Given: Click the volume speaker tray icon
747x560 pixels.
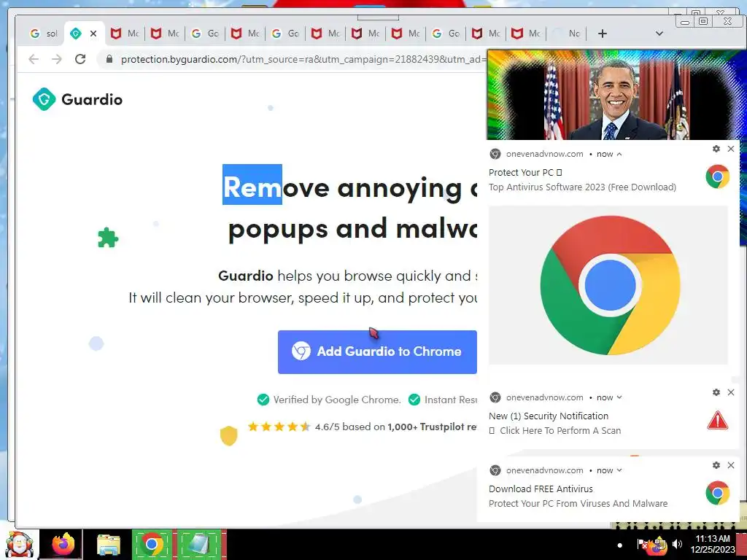Looking at the screenshot, I should point(677,544).
